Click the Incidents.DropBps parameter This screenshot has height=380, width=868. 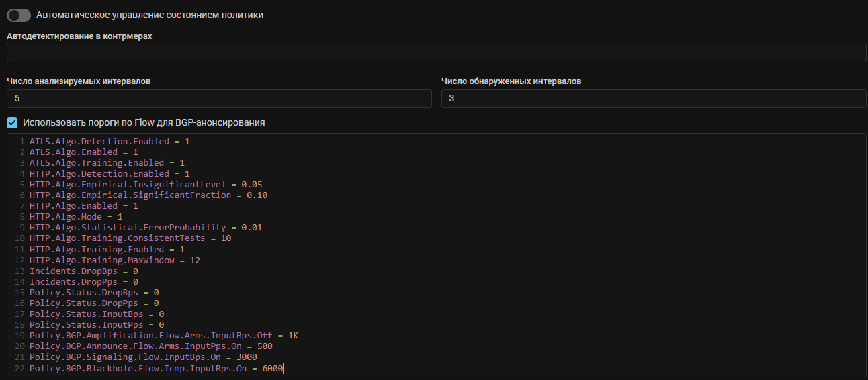(x=75, y=271)
